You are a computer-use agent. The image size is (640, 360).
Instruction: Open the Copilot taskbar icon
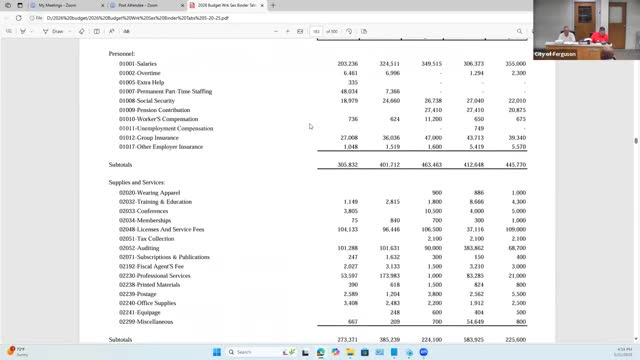[x=336, y=352]
